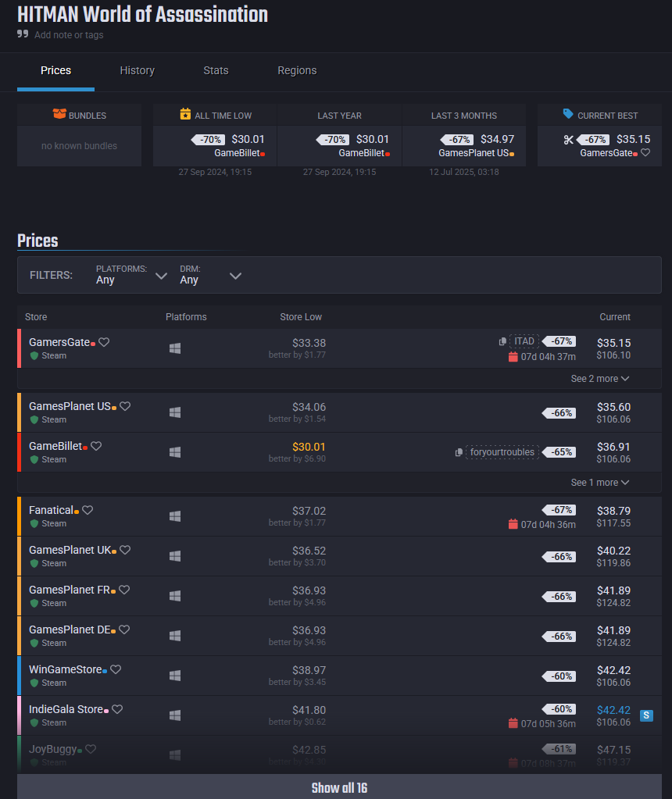Open the GamersGate store link in table
The image size is (672, 799).
click(x=59, y=342)
